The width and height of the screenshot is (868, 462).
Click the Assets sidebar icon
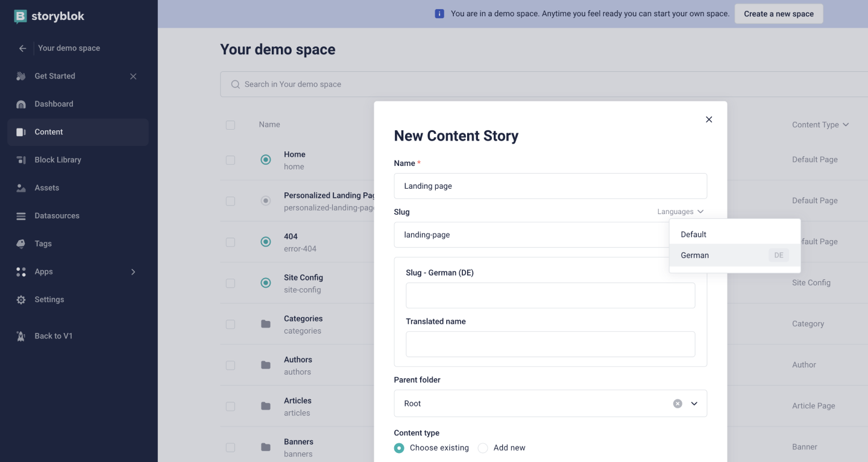[21, 188]
